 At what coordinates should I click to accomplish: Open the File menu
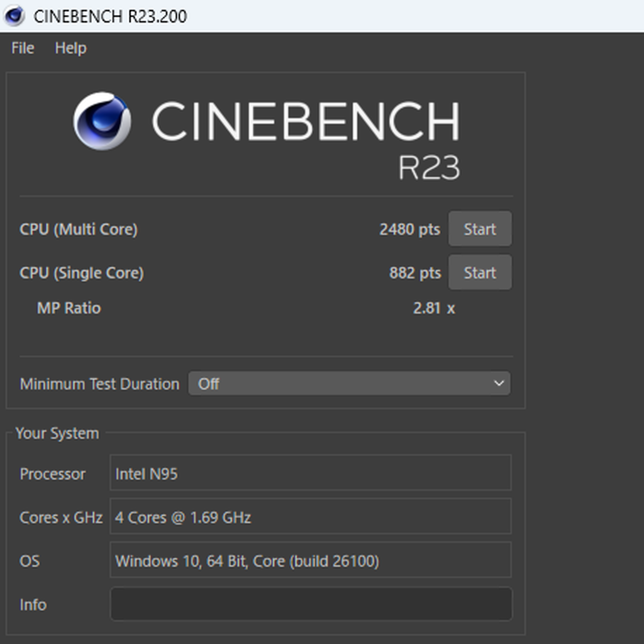23,48
